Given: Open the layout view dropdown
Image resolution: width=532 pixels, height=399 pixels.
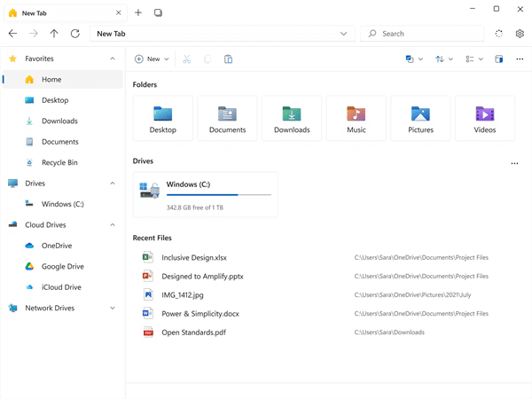Looking at the screenshot, I should pyautogui.click(x=474, y=59).
